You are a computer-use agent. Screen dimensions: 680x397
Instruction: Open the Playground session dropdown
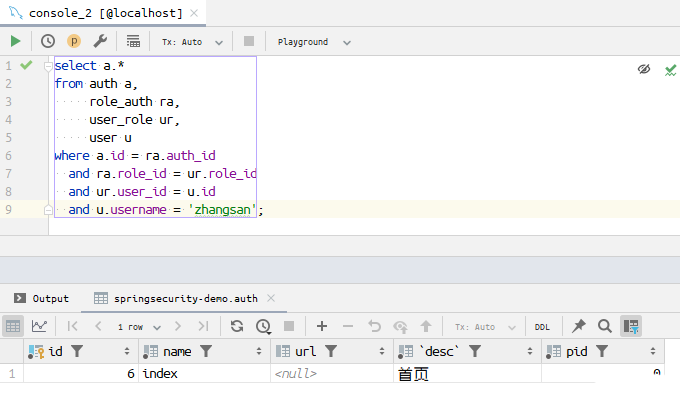point(314,42)
